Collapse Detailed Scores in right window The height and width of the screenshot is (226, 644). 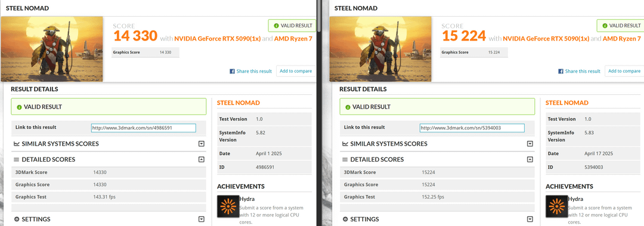pyautogui.click(x=530, y=159)
